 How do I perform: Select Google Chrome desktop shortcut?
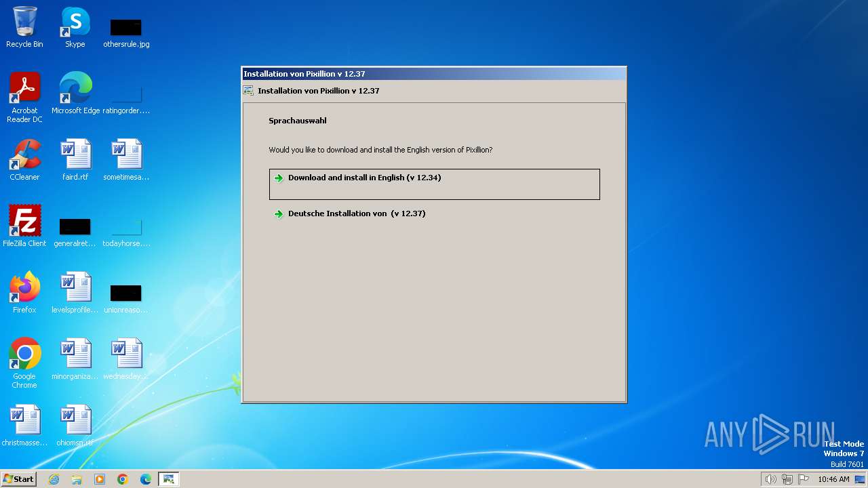pos(24,363)
